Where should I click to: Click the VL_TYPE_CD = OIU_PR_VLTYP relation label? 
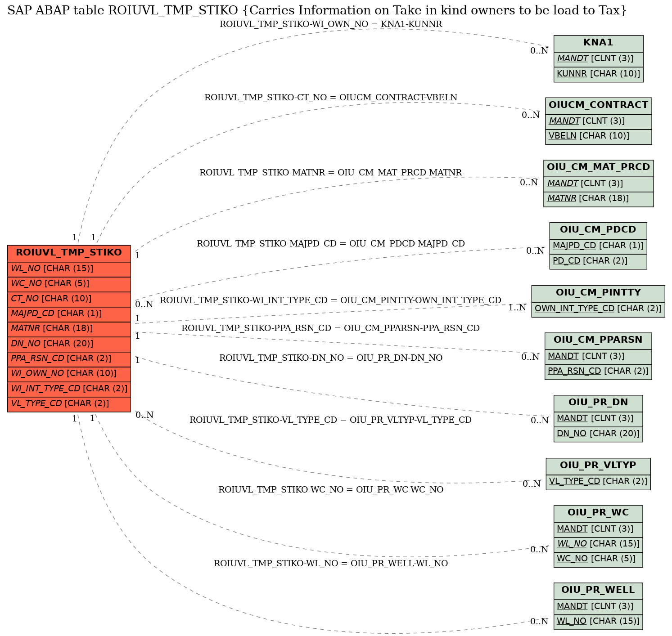331,420
